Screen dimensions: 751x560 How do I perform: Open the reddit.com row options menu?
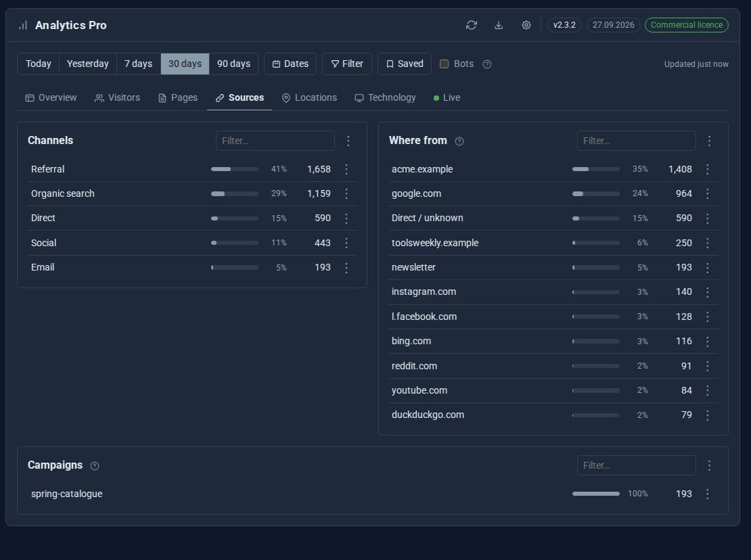(x=708, y=366)
